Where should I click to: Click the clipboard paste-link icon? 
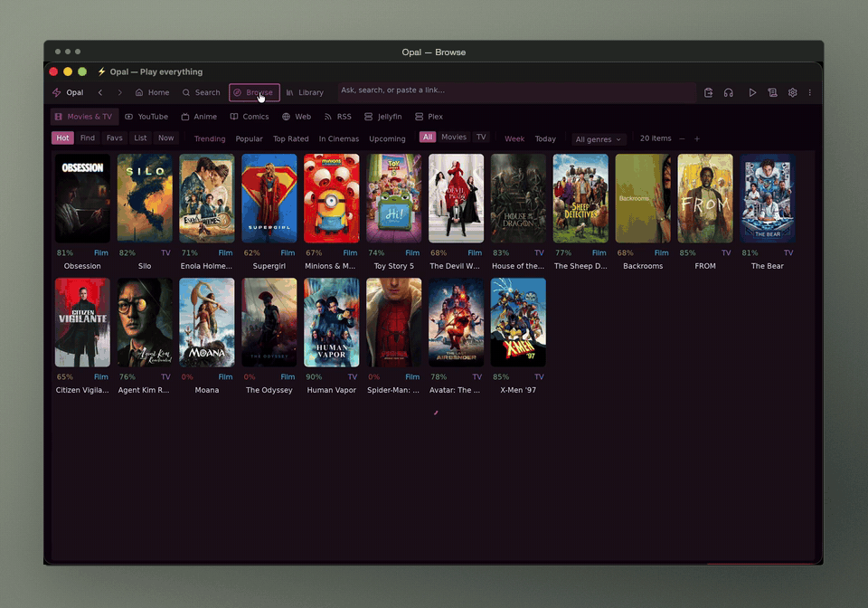[x=708, y=92]
